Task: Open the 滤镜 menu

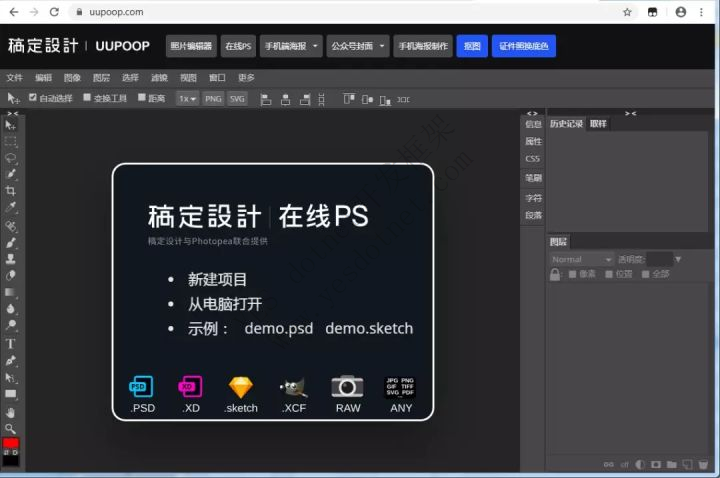Action: (159, 78)
